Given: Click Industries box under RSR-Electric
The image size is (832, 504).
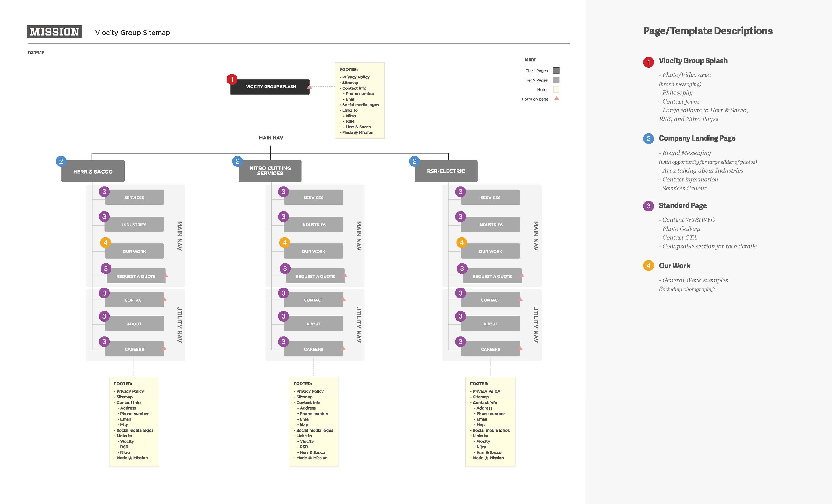Looking at the screenshot, I should 491,224.
